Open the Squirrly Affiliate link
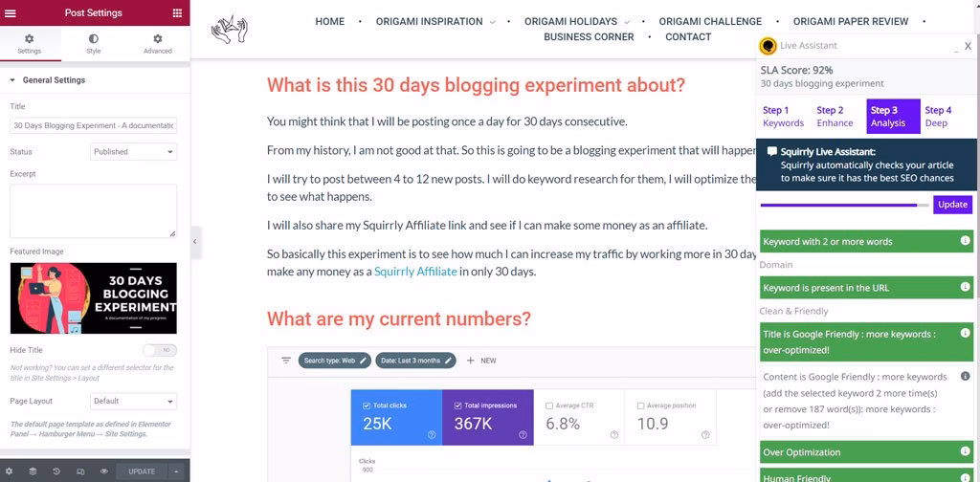 [x=415, y=272]
